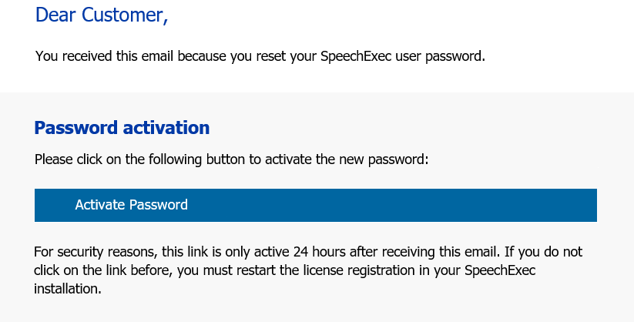
Task: Click the 'Please click on the following button' instruction
Action: 231,159
